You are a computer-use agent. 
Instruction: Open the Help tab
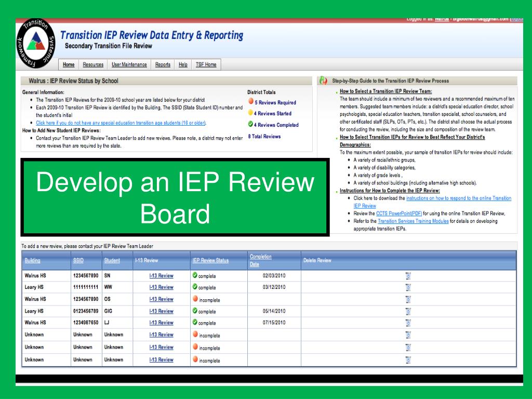tap(183, 64)
